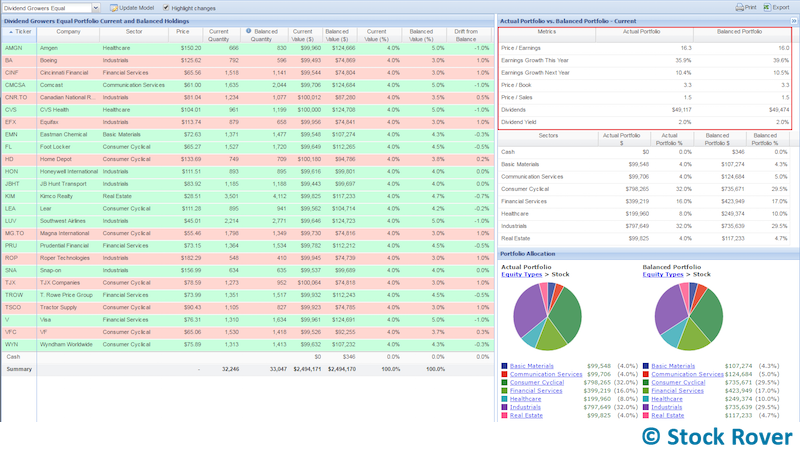Open Communication Services link under Actual Portfolio
This screenshot has height=453, width=800.
[546, 374]
